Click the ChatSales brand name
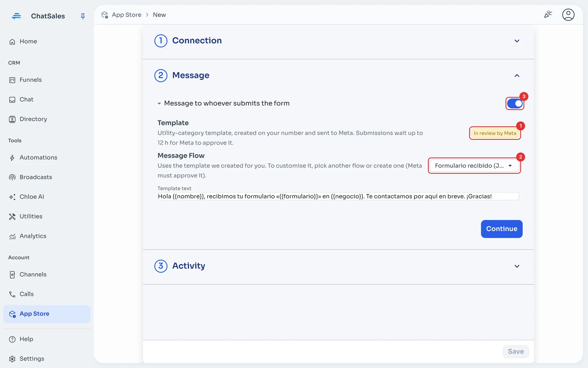This screenshot has width=588, height=368. 48,16
